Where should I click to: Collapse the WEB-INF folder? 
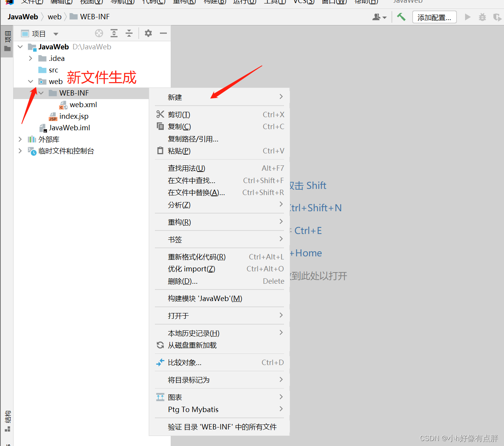pos(41,93)
